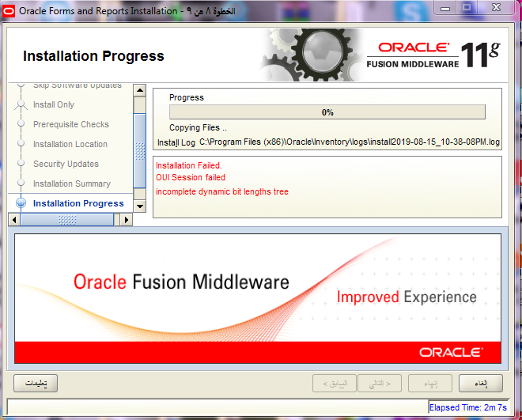The height and width of the screenshot is (420, 522).
Task: Click the Arabic Cancel button (إلغاء)
Action: [x=481, y=384]
